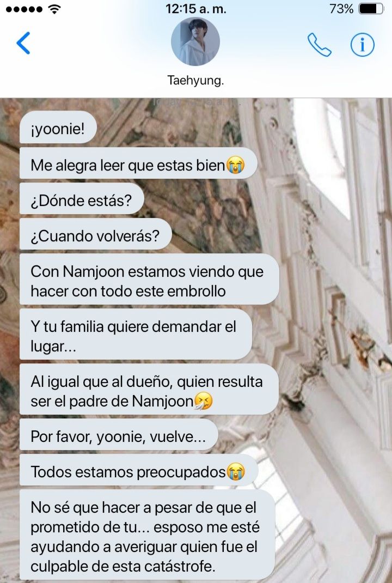Viewport: 392px width, 583px height.
Task: Tap the 73% battery percentage
Action: click(x=341, y=9)
